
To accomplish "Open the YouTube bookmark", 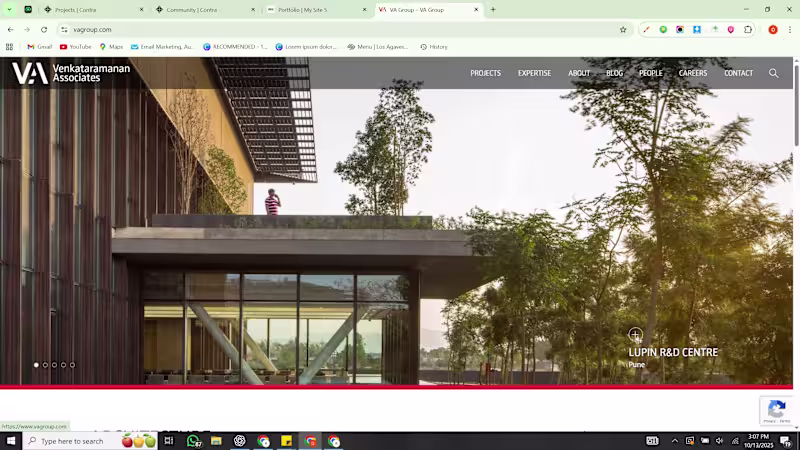I will click(75, 46).
